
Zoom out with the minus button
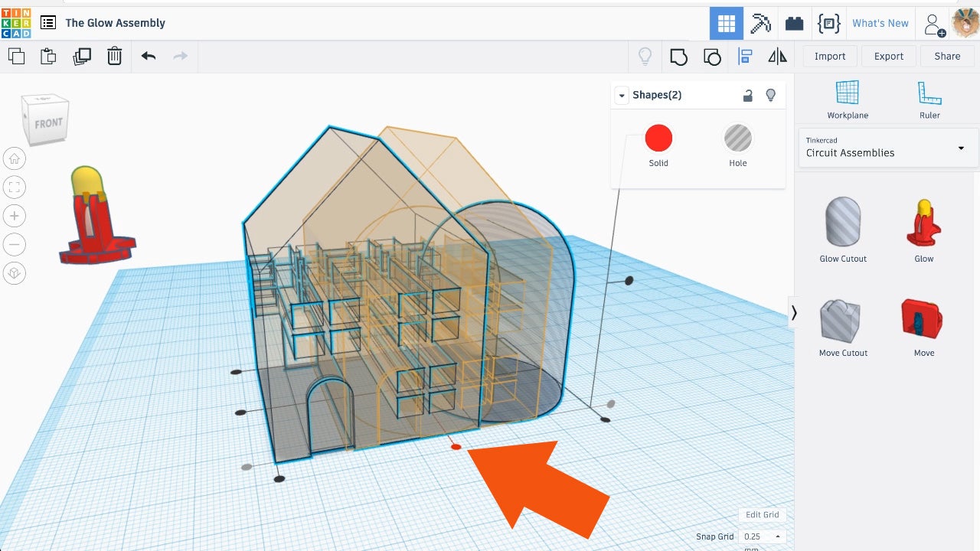click(x=15, y=244)
